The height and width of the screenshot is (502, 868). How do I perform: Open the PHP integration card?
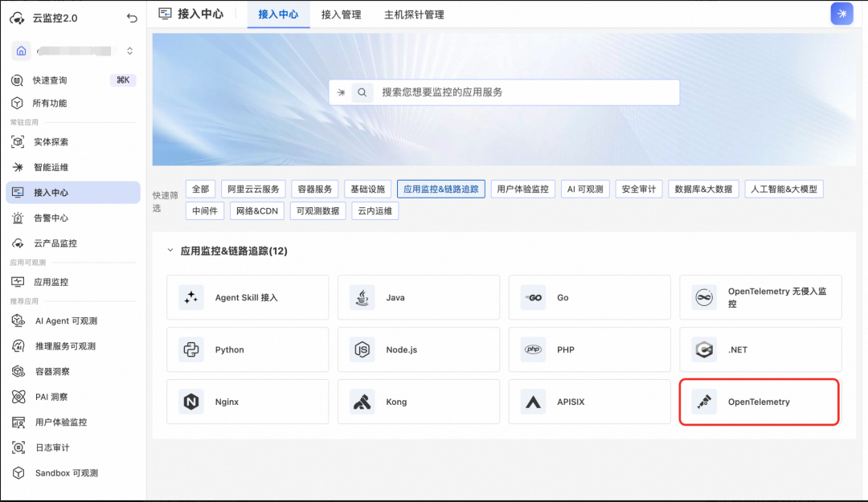590,350
